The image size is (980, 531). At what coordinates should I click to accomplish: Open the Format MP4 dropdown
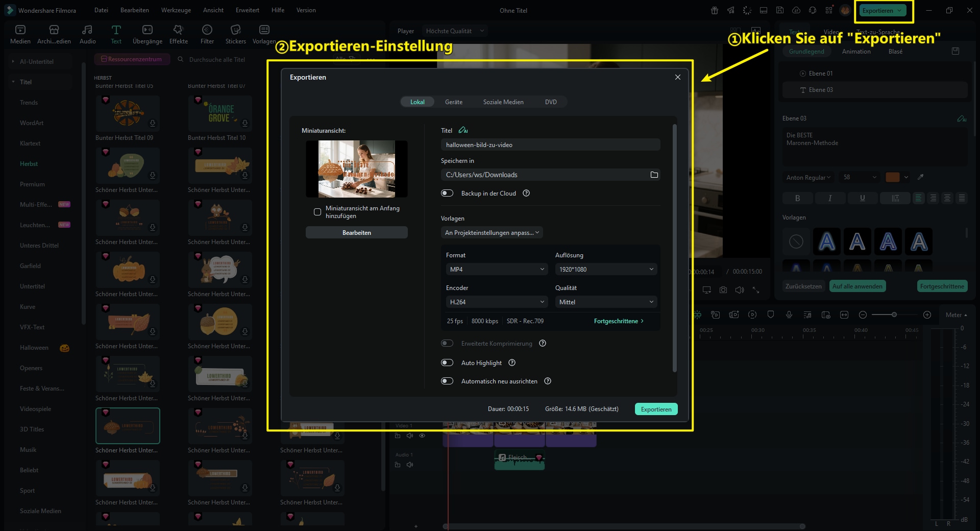(497, 269)
